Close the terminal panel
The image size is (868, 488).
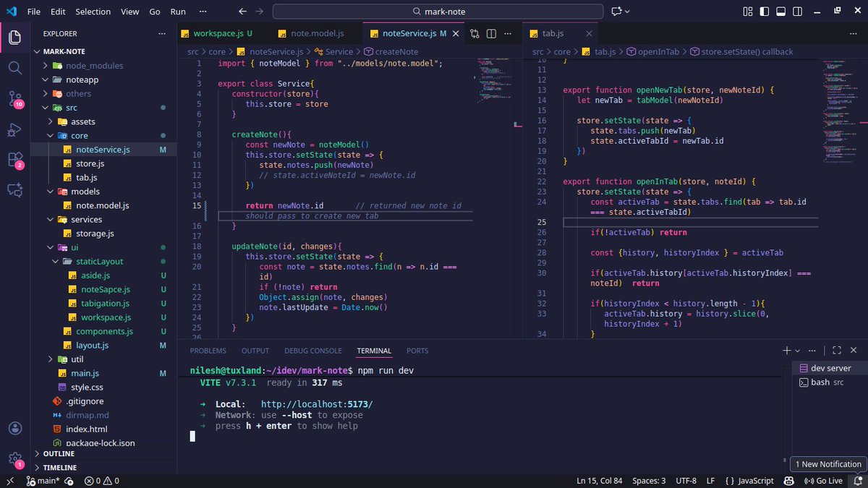coord(853,351)
